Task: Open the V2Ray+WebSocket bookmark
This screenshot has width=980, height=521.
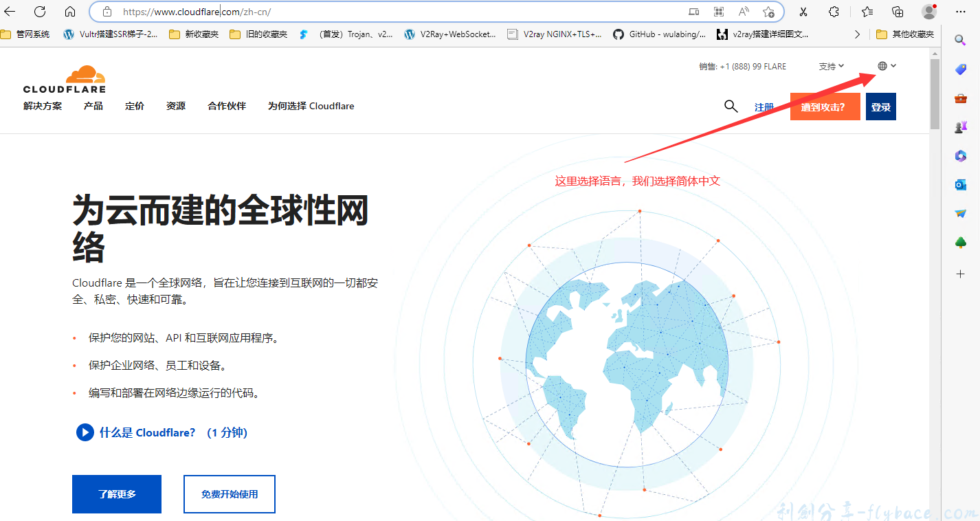Action: [x=451, y=34]
